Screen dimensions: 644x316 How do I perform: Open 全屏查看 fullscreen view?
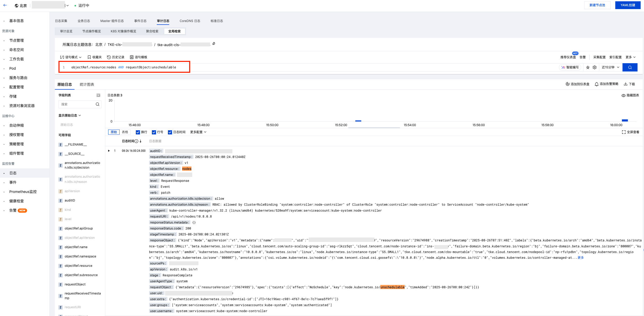(x=630, y=132)
